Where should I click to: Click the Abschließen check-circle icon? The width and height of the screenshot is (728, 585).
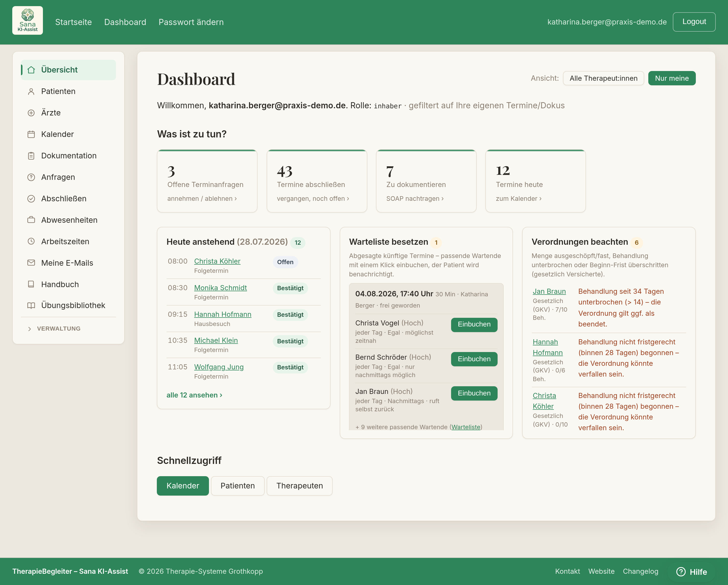[x=31, y=198]
